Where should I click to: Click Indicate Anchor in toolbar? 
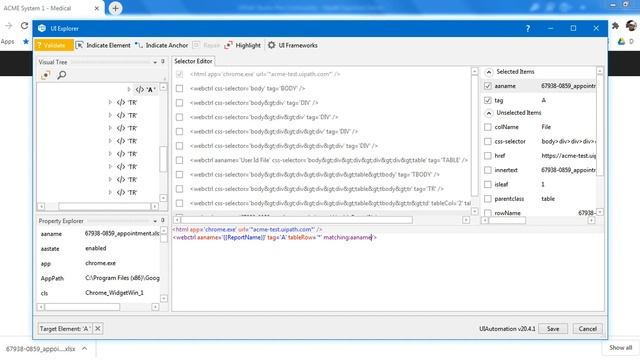[x=162, y=45]
